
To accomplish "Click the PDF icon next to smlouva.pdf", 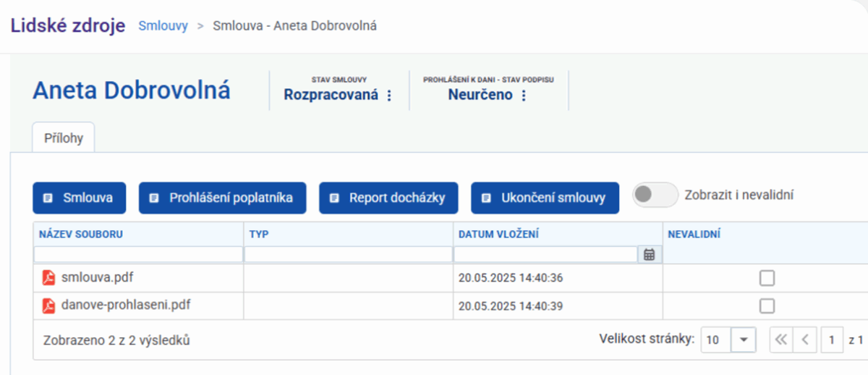I will point(48,278).
